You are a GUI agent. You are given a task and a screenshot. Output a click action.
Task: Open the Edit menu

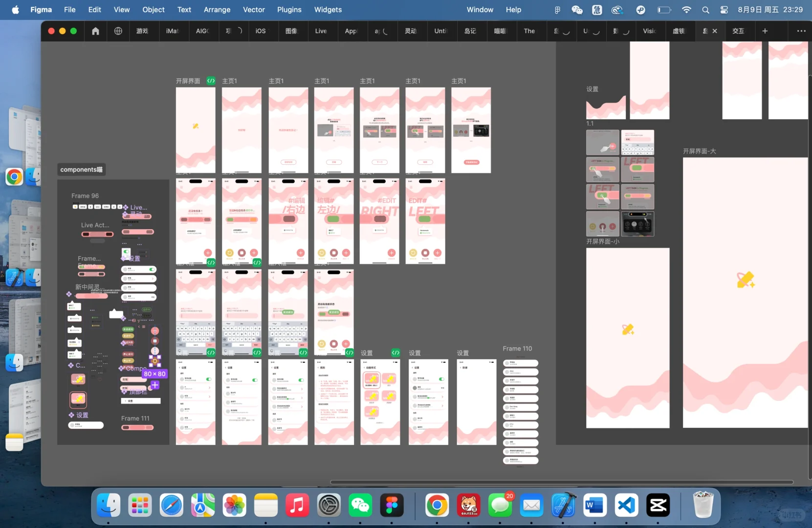click(x=95, y=10)
